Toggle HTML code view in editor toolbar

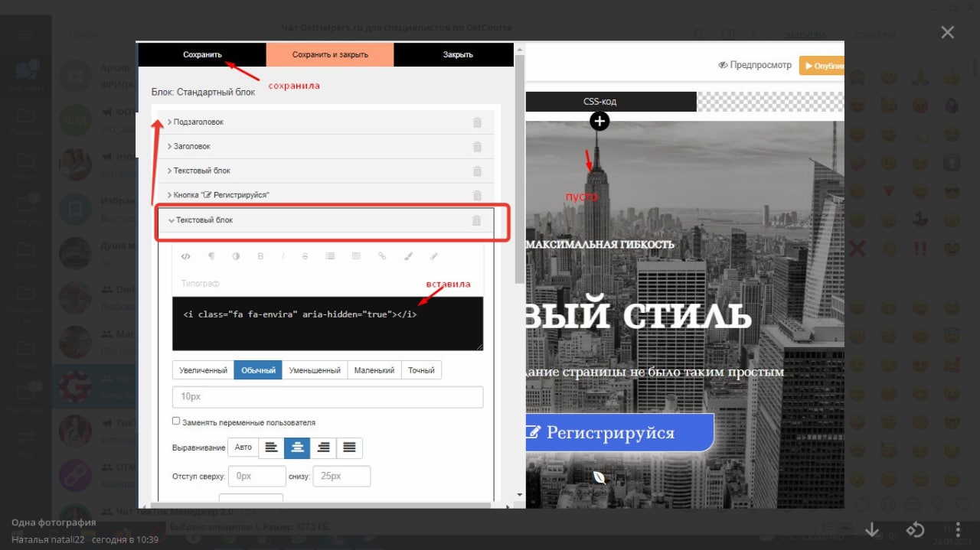pyautogui.click(x=186, y=256)
